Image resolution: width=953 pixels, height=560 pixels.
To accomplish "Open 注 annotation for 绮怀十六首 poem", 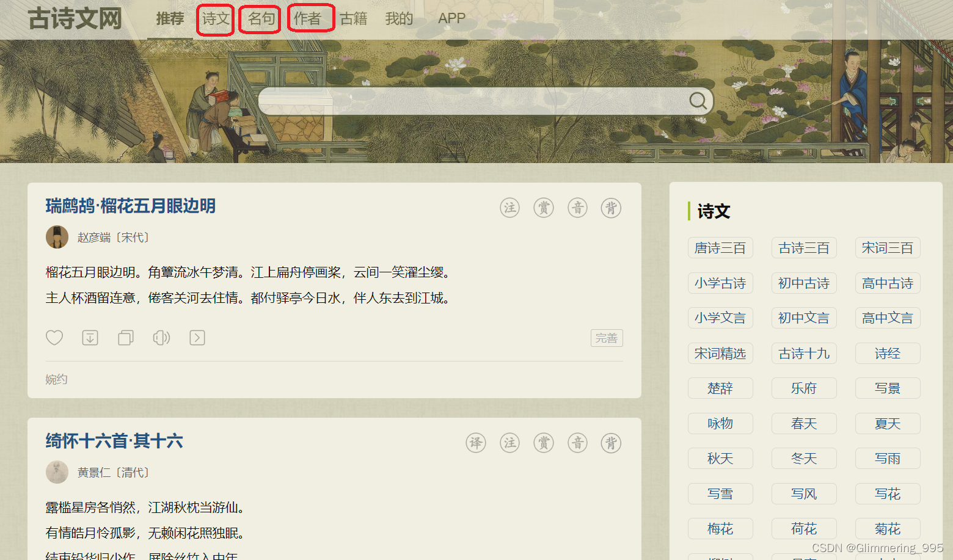I will coord(509,443).
